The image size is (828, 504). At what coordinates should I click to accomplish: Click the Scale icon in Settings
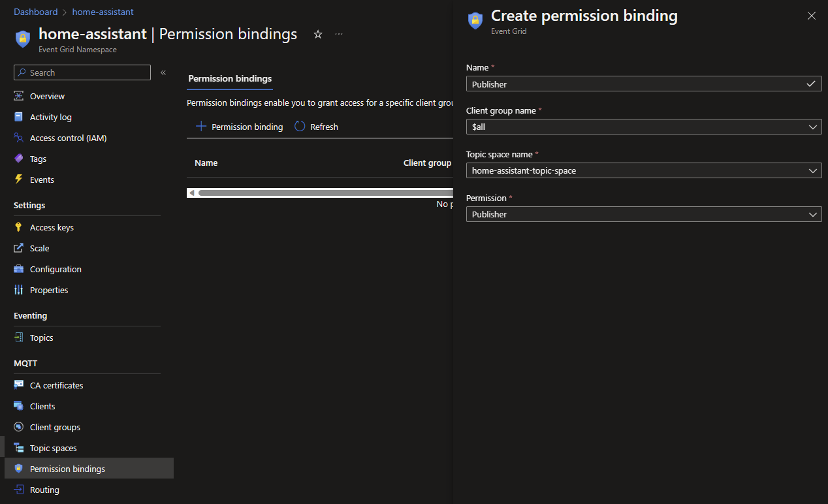click(18, 248)
